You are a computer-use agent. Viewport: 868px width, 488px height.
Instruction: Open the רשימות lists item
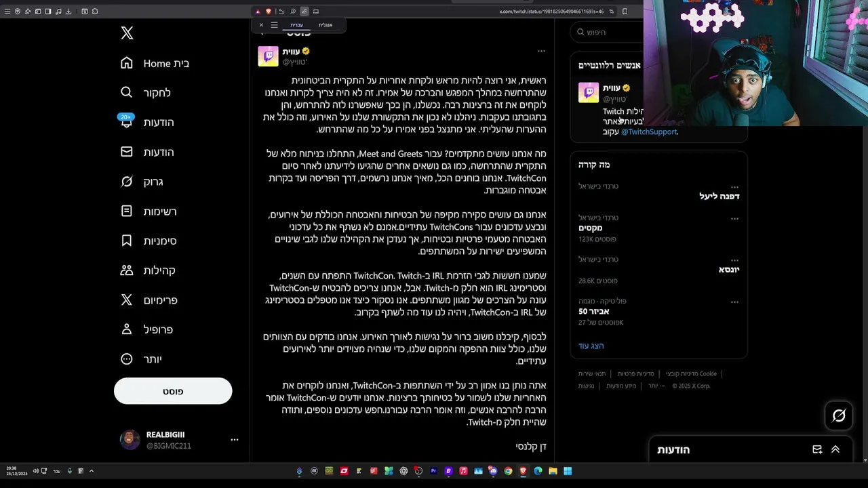(x=148, y=211)
